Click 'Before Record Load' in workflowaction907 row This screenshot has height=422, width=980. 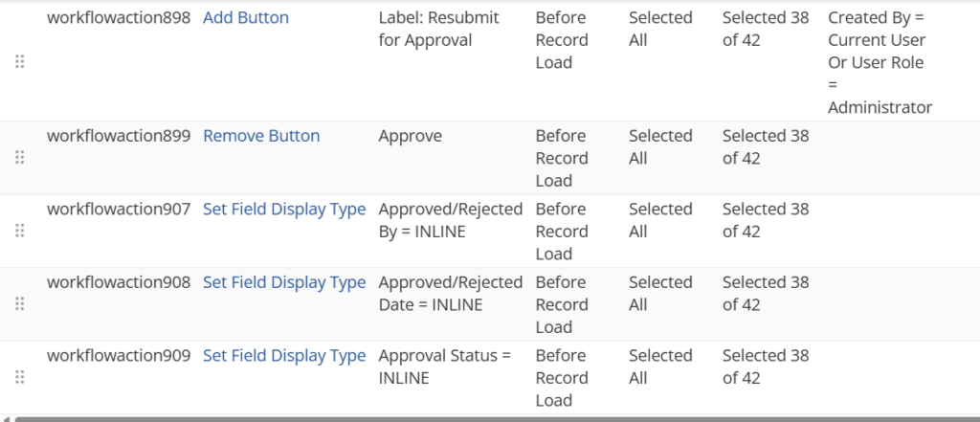click(562, 232)
